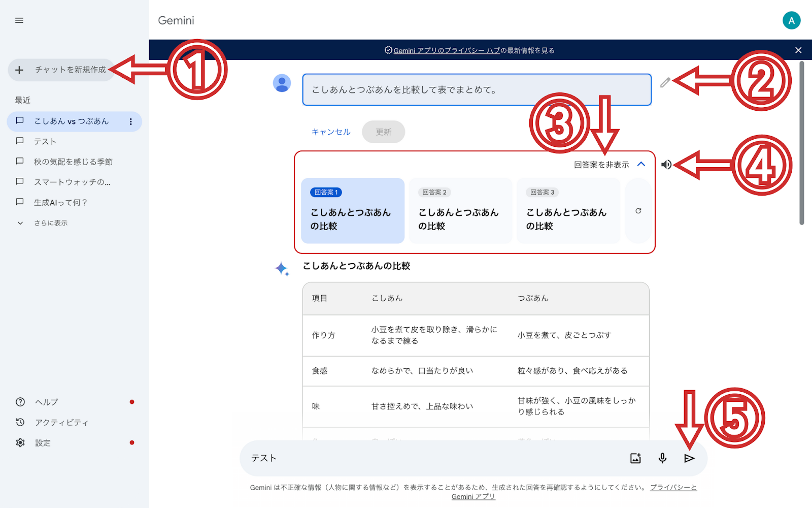Click the user profile avatar beside prompt
The image size is (812, 508).
[282, 83]
